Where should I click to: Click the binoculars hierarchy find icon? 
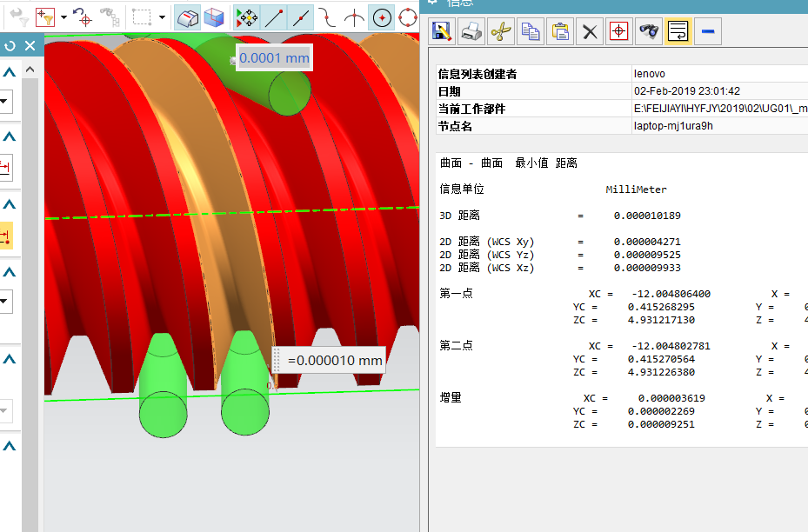(110, 17)
